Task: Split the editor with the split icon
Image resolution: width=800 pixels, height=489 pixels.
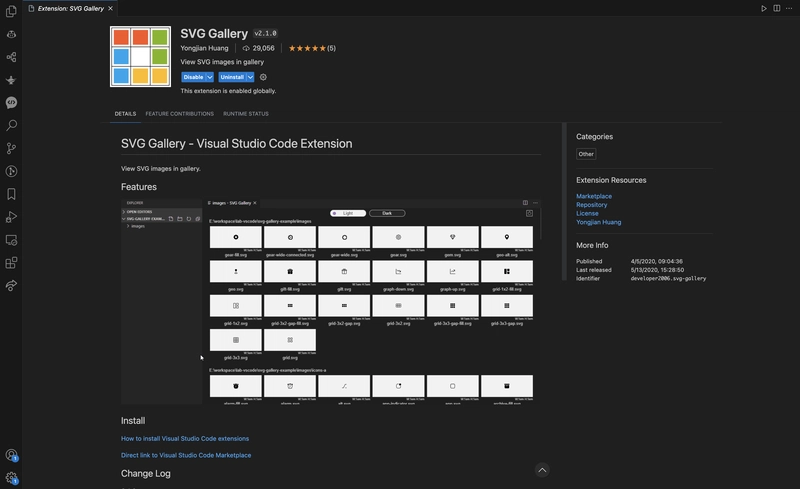Action: click(777, 8)
